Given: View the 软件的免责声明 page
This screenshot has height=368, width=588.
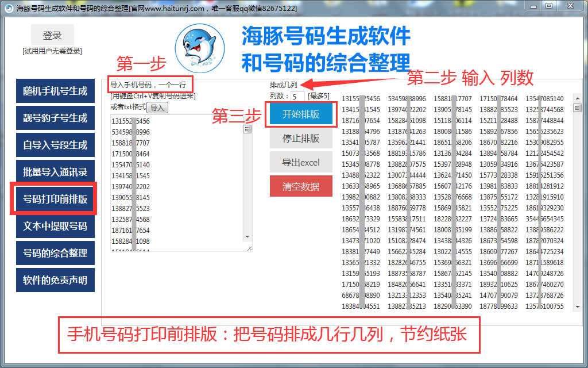Looking at the screenshot, I should click(55, 280).
